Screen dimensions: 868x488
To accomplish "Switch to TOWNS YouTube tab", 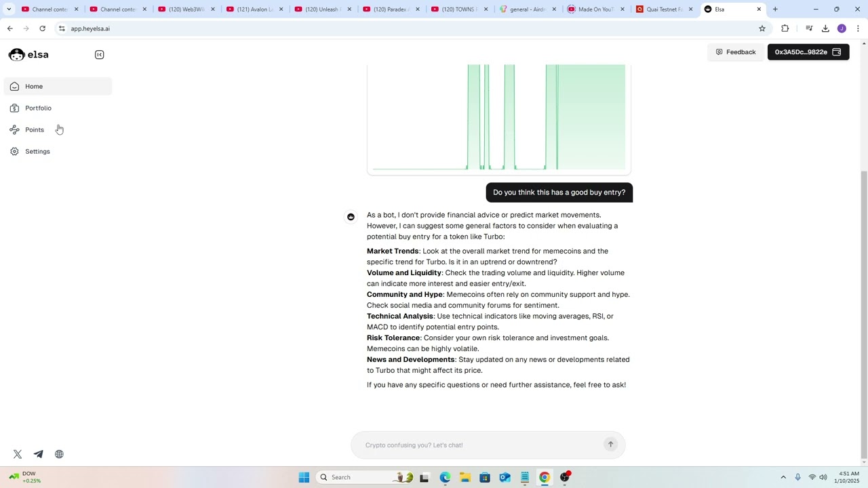I will coord(459,9).
